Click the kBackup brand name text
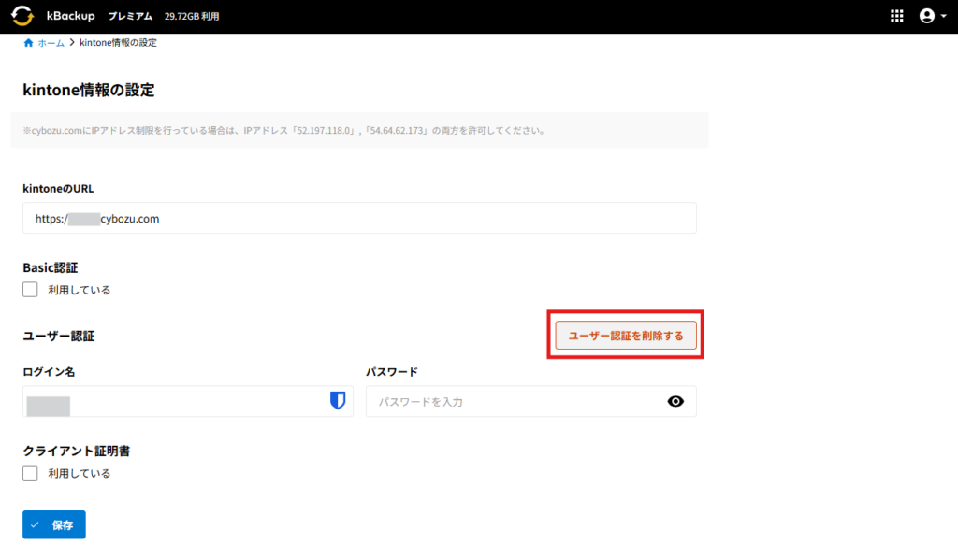 [x=70, y=16]
